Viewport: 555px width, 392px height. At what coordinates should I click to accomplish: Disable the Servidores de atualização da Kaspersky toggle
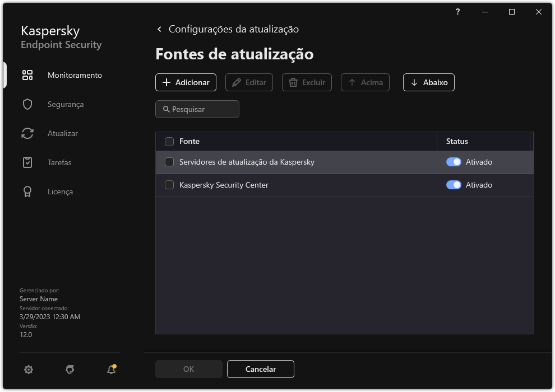[x=453, y=162]
